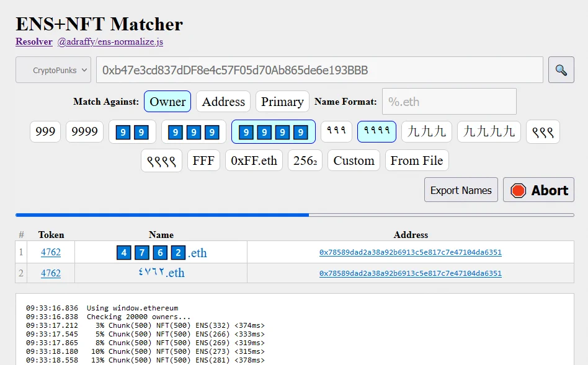588x365 pixels.
Task: Toggle the two-digit keycap emoji preset
Action: 132,131
